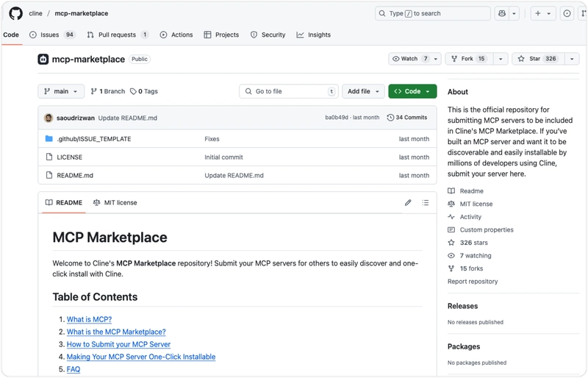Open the green Code dropdown button

tap(412, 91)
